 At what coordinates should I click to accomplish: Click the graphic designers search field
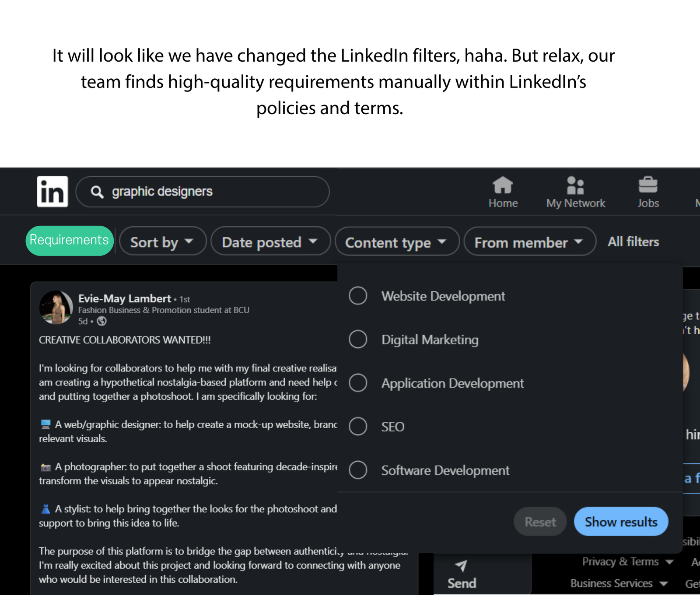click(x=203, y=192)
